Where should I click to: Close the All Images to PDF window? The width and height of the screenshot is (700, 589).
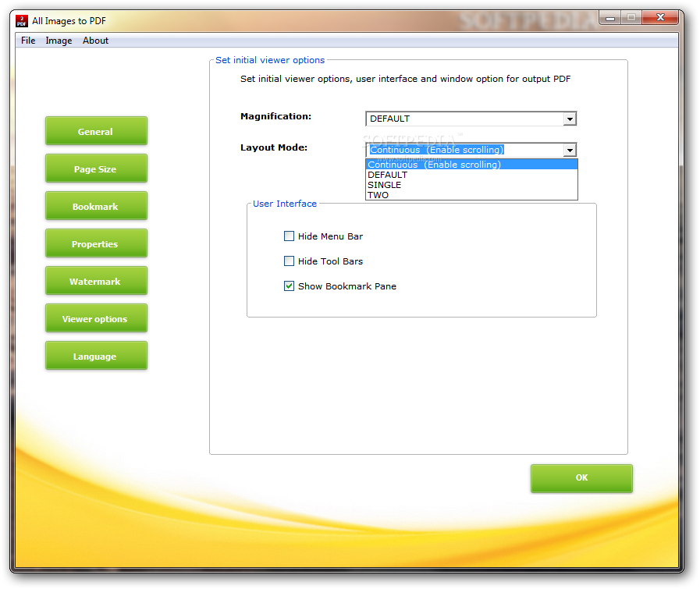[x=661, y=18]
